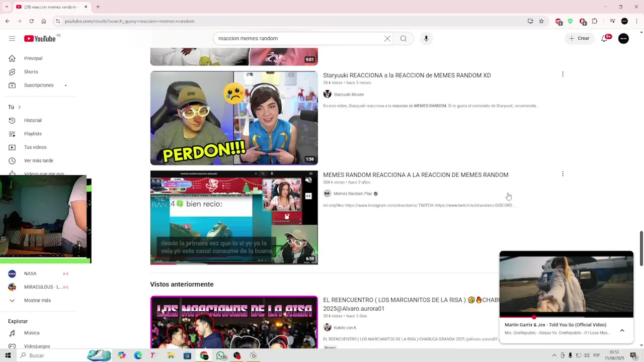Open the Chrome three-dot menu

(636, 21)
